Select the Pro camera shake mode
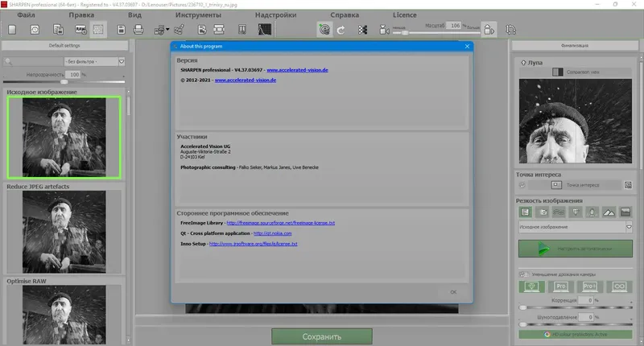The image size is (644, 346). [560, 286]
